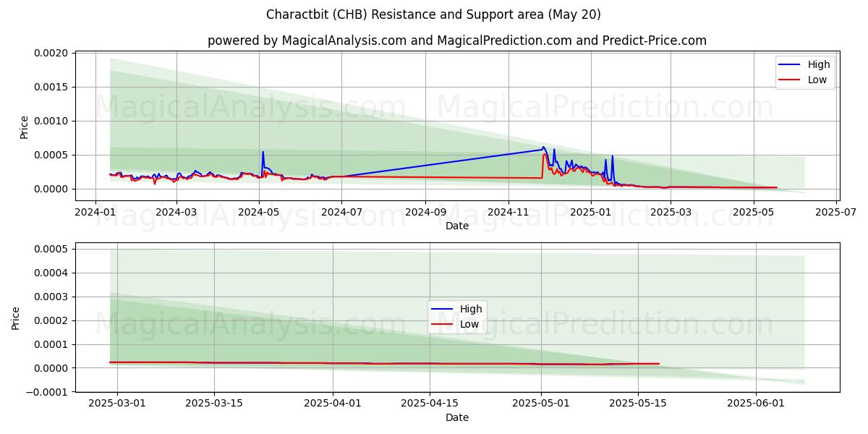
Task: Click the 'Price' axis title of the bottom chart
Action: [x=16, y=318]
